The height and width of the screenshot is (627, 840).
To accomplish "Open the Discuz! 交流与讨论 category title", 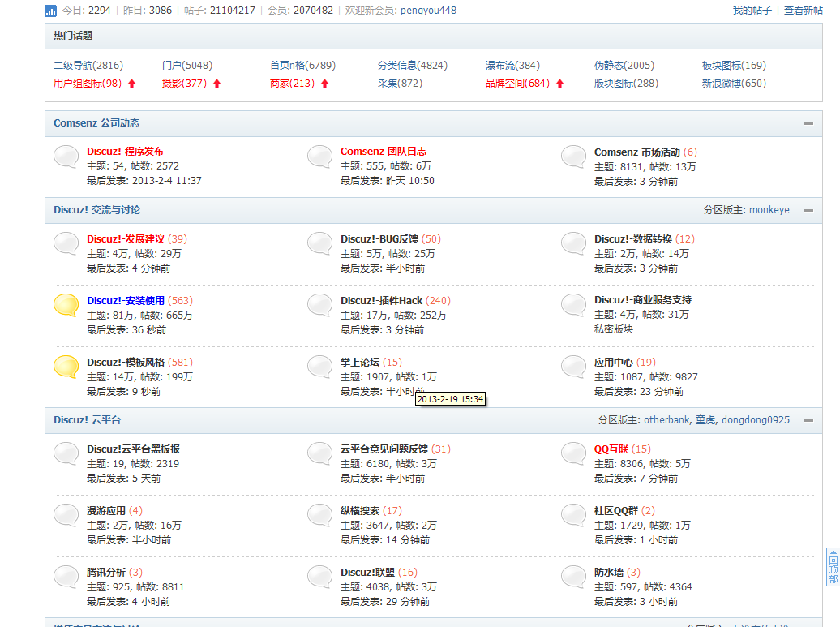I will 97,210.
